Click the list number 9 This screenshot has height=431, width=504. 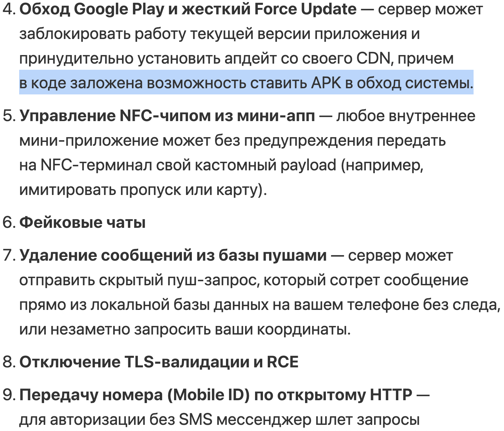point(9,395)
